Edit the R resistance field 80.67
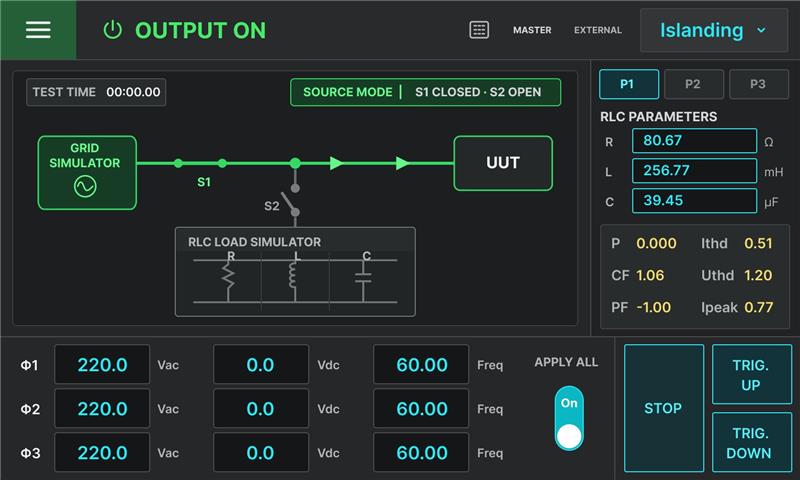800x480 pixels. [694, 141]
